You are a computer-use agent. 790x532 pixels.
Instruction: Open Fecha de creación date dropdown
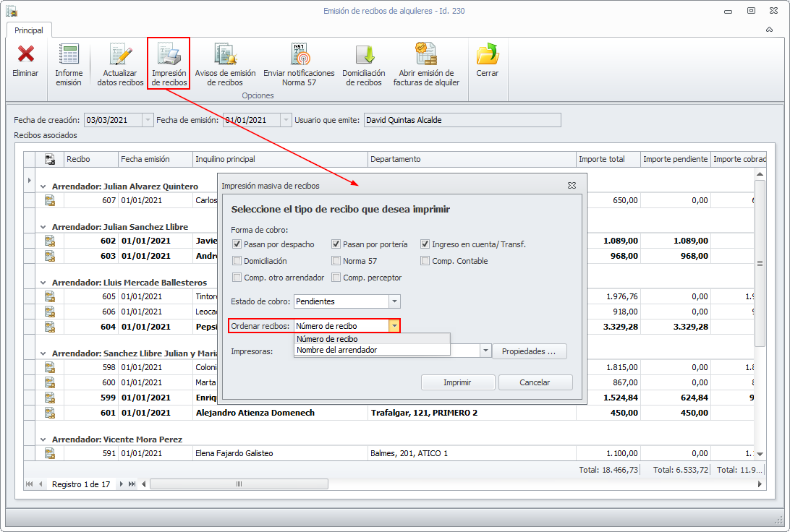pyautogui.click(x=148, y=120)
